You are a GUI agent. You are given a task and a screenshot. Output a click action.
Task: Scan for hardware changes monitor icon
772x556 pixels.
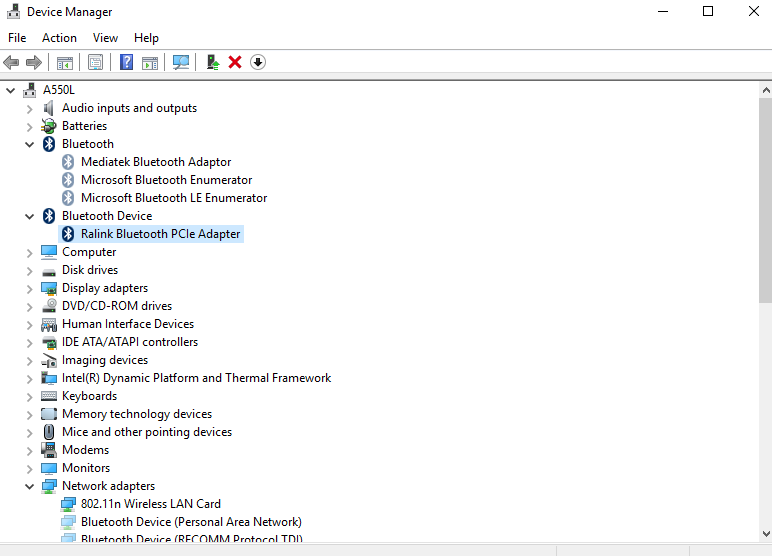(x=181, y=63)
